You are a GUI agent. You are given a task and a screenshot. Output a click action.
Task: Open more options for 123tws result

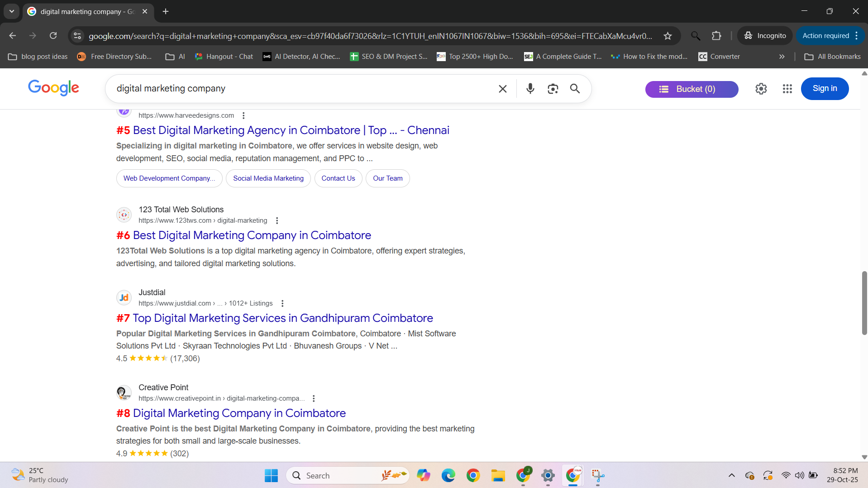pos(277,220)
